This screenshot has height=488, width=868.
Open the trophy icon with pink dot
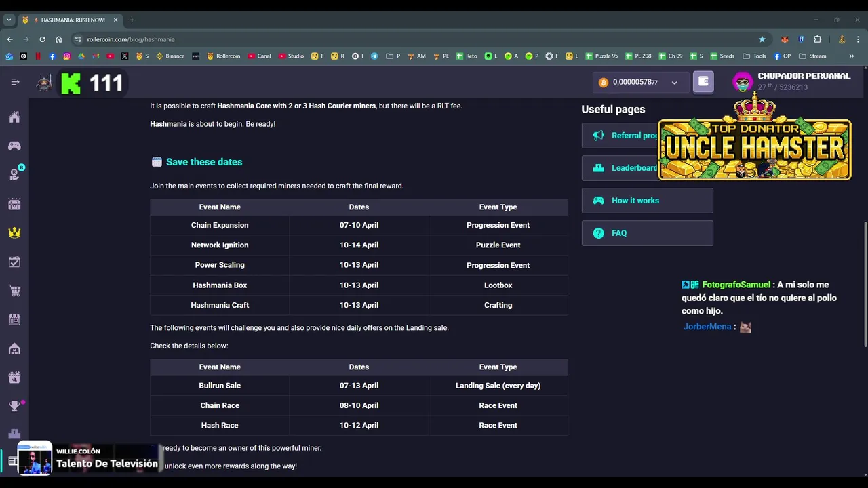[14, 406]
